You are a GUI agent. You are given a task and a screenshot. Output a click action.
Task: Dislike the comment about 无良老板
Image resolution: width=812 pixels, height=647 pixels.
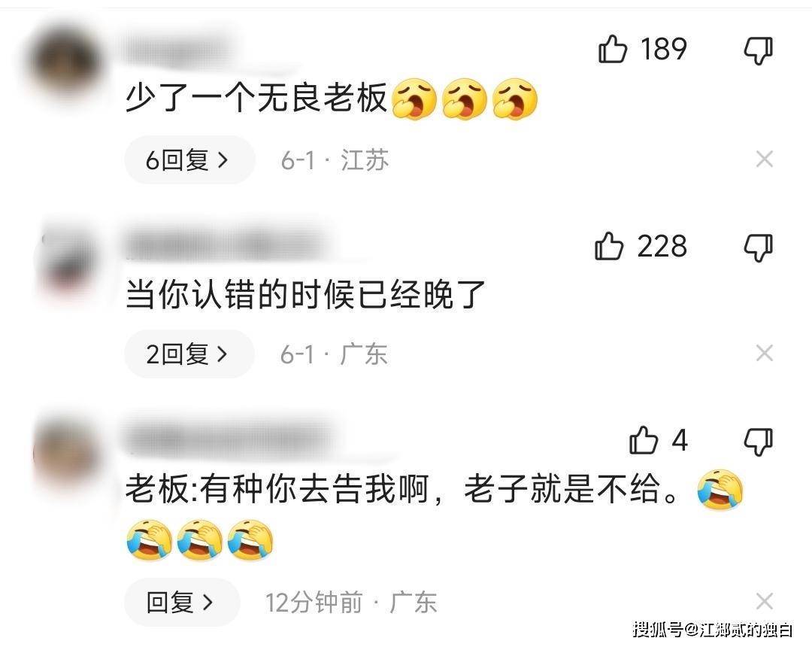click(758, 50)
